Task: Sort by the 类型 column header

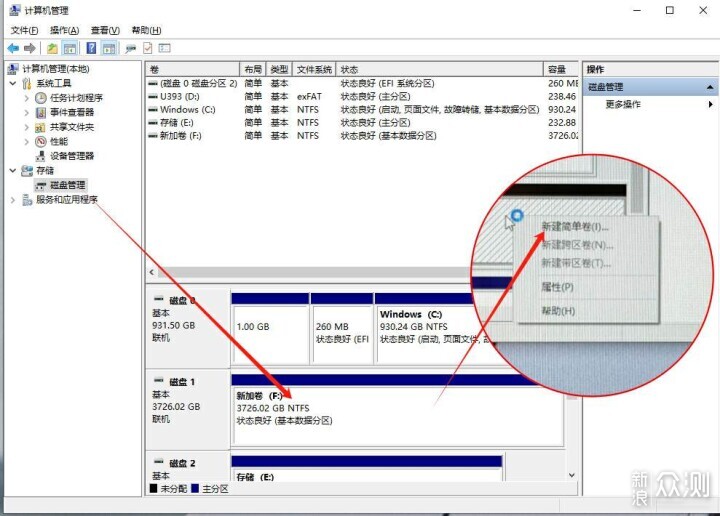Action: (279, 69)
